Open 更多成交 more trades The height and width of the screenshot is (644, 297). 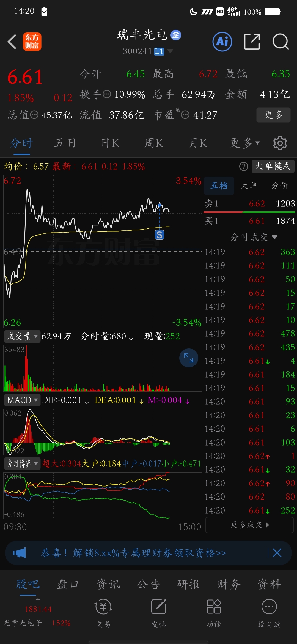pyautogui.click(x=249, y=525)
